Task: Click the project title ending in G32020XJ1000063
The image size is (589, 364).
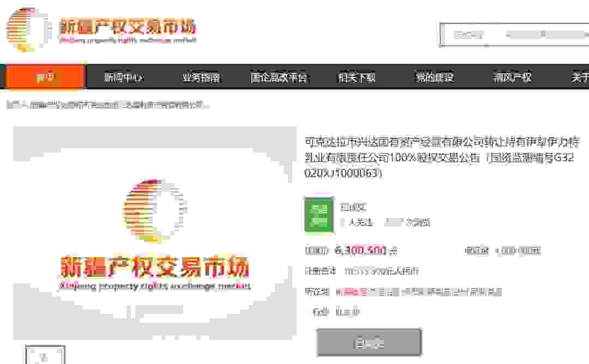Action: [442, 157]
